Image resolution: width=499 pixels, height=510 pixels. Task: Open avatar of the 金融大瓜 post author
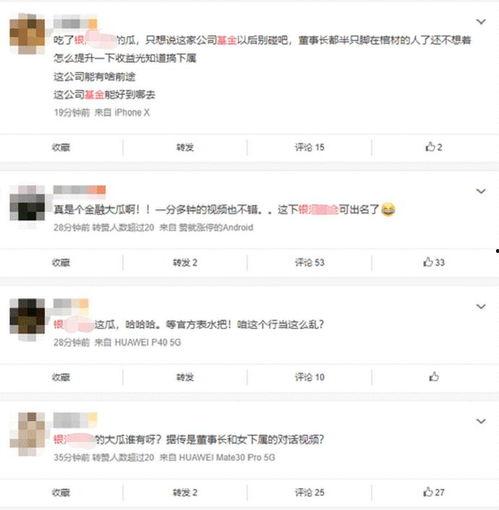pyautogui.click(x=27, y=203)
